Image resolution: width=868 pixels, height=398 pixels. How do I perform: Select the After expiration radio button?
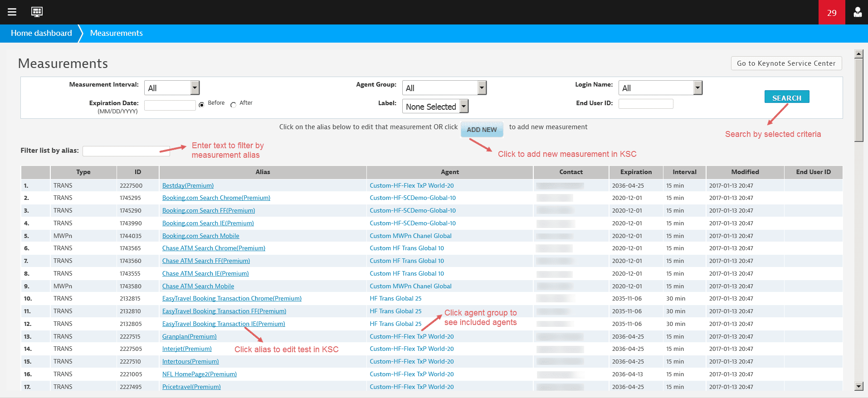pos(233,105)
